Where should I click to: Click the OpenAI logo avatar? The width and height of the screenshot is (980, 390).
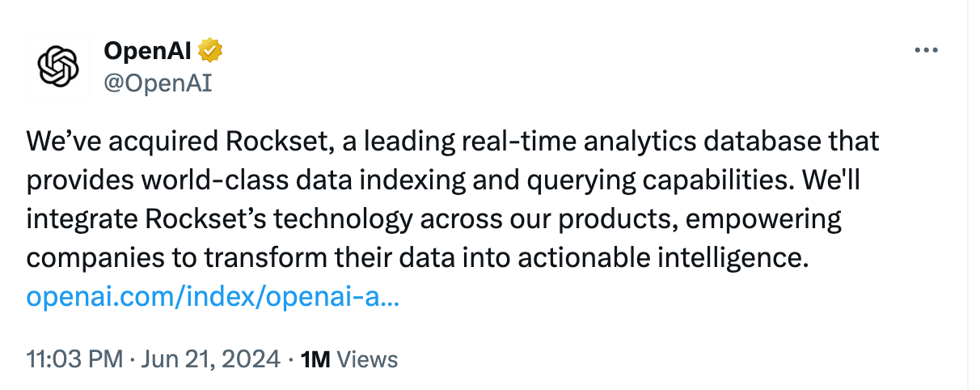click(58, 66)
